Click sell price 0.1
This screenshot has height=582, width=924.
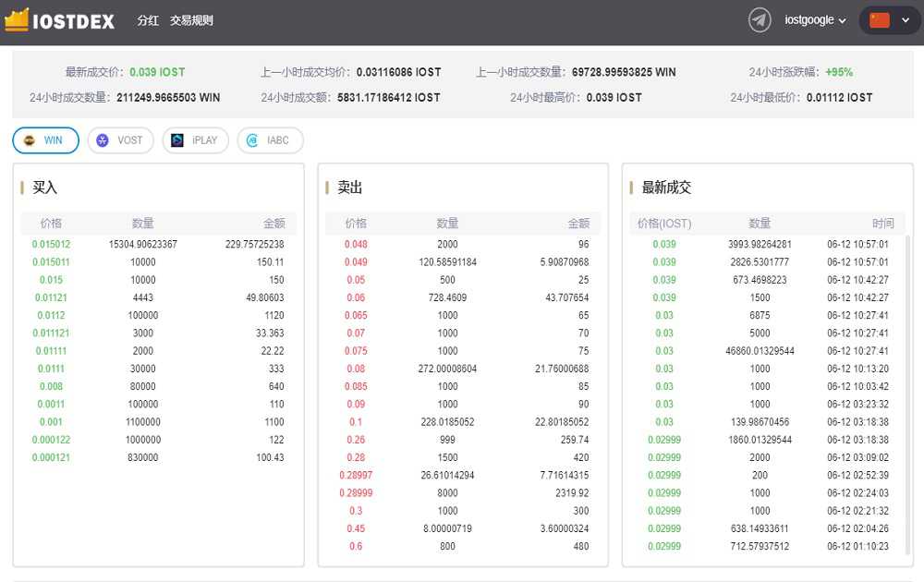(356, 422)
